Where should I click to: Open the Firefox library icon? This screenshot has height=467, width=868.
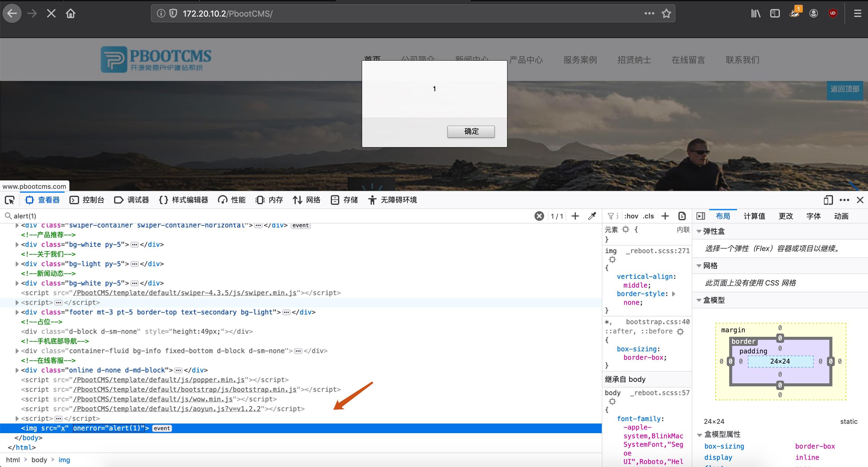pyautogui.click(x=755, y=13)
